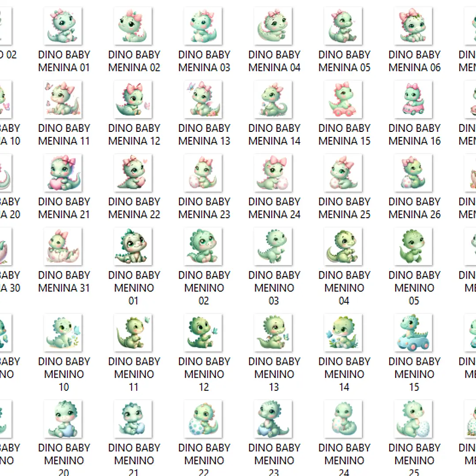Select DINO BABY MENINA 21 with heart
Viewport: 476px width, 476px height.
pos(64,173)
